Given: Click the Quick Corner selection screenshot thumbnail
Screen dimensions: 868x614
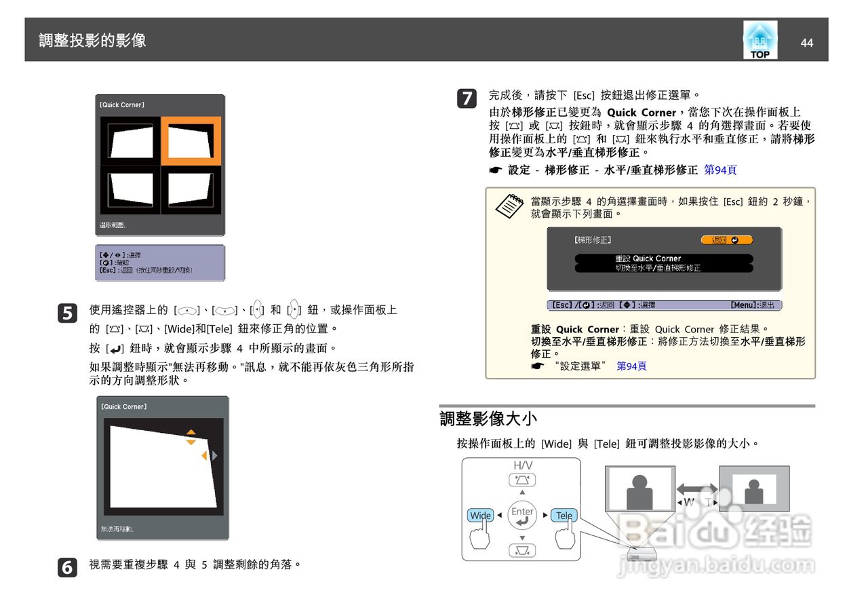Looking at the screenshot, I should point(160,165).
